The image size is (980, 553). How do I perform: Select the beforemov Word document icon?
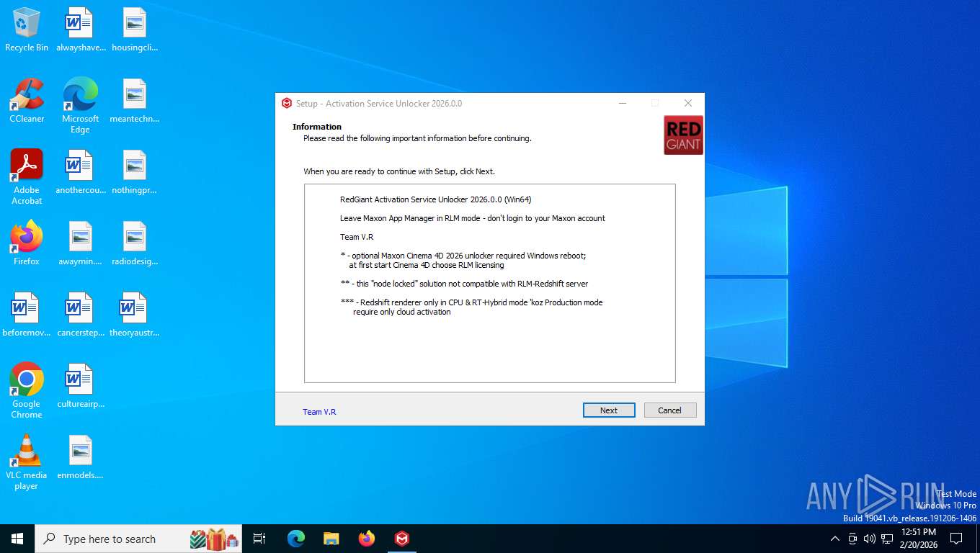click(27, 315)
